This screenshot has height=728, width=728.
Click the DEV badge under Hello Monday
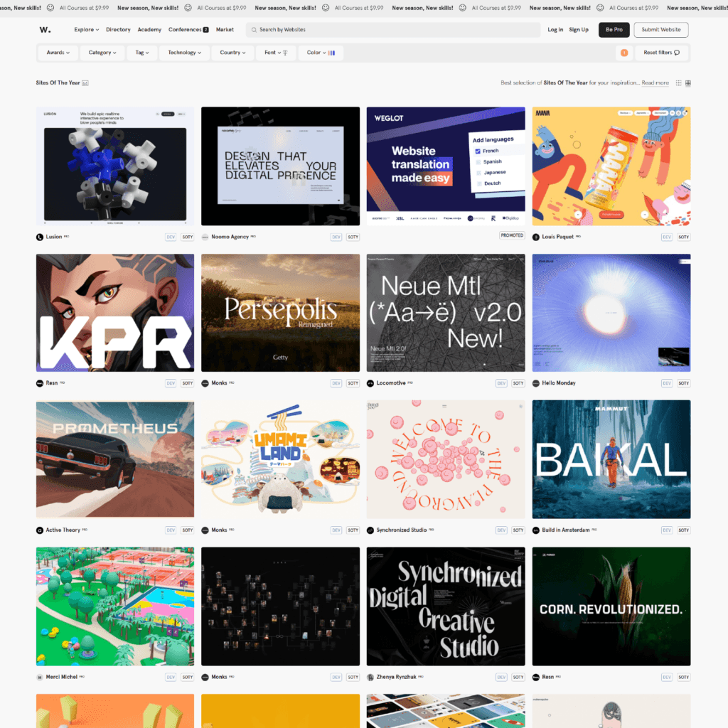666,383
